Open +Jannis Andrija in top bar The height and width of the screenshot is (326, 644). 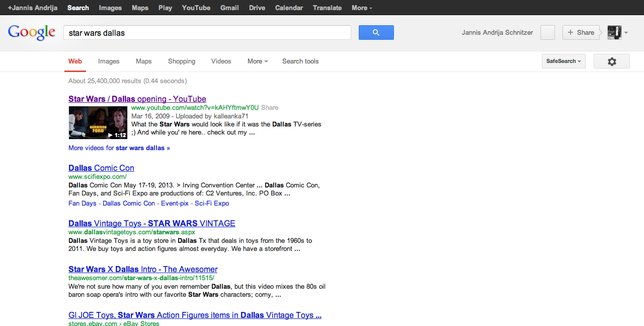click(x=33, y=8)
